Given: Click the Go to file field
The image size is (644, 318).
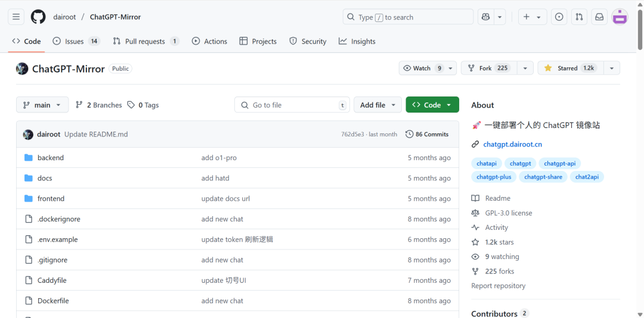Looking at the screenshot, I should (292, 105).
